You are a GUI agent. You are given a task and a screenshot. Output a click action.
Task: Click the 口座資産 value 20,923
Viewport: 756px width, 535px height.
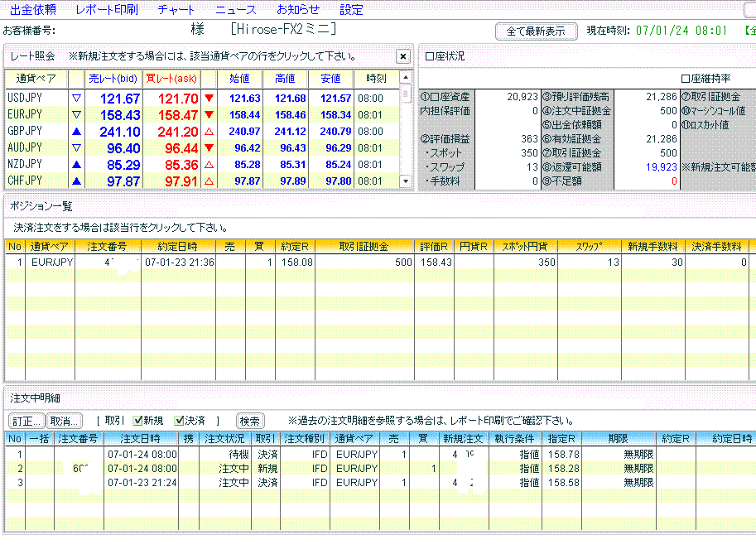pos(522,97)
